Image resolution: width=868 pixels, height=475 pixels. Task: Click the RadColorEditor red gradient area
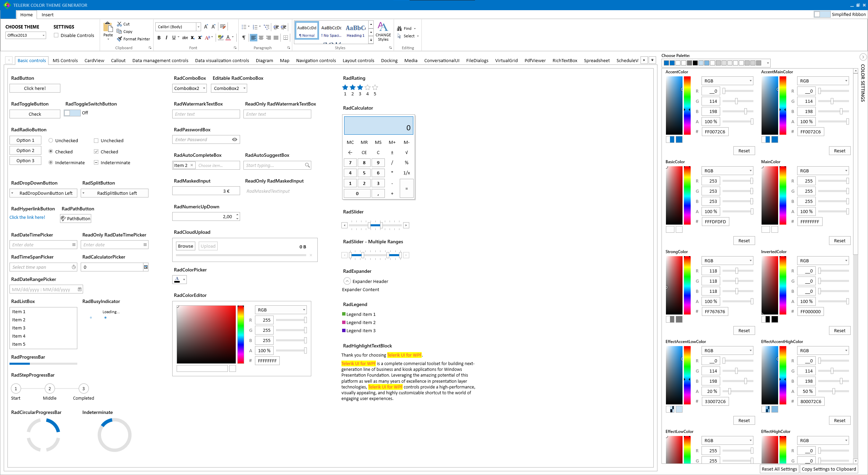pos(206,334)
